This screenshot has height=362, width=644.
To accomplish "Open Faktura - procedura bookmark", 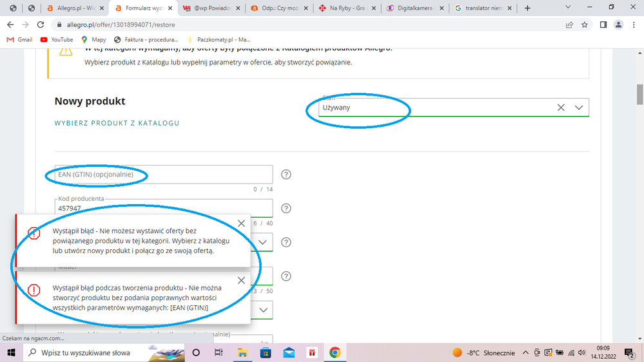I will click(x=146, y=40).
